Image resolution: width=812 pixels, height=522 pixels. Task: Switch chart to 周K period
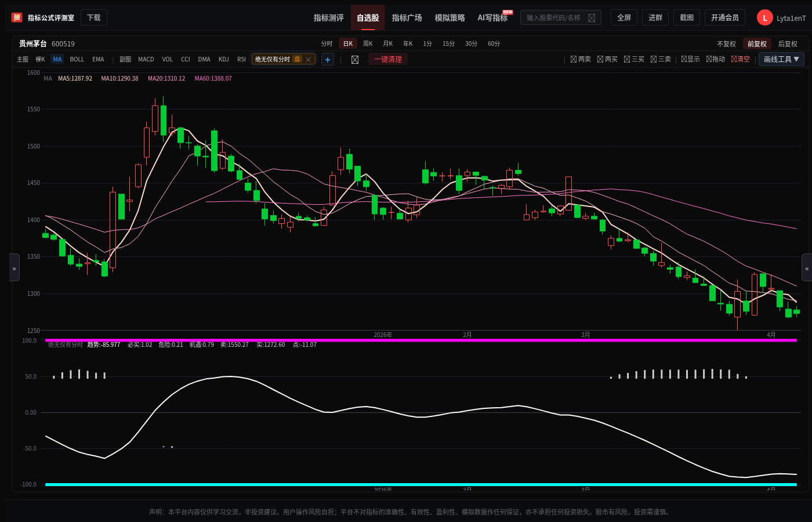(368, 43)
